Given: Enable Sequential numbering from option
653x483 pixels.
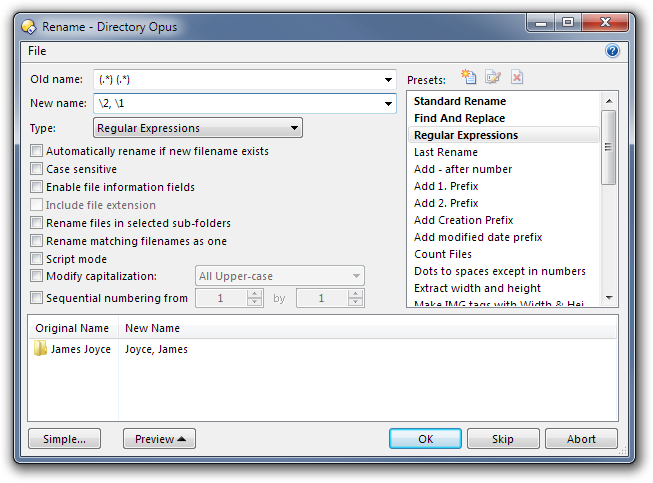Looking at the screenshot, I should click(37, 298).
